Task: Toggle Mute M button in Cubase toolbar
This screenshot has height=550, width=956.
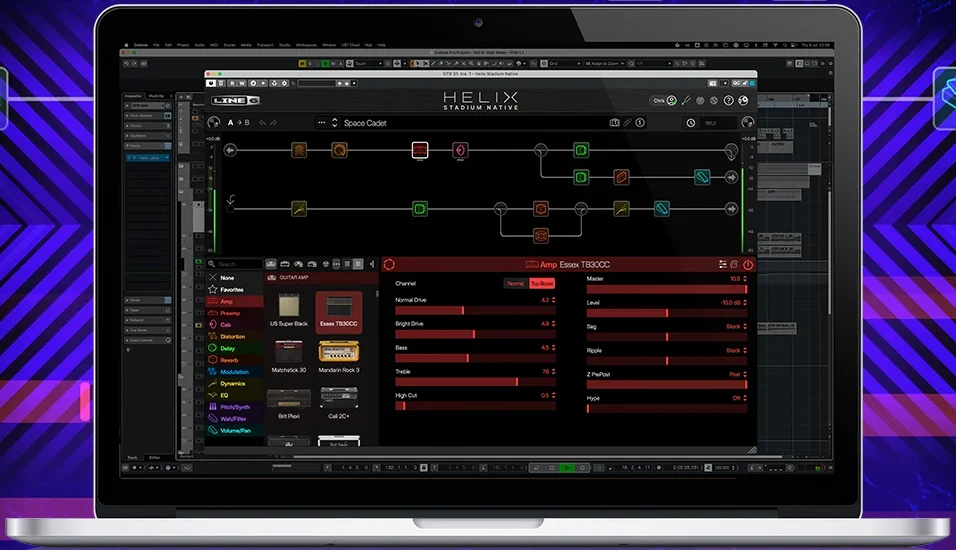Action: pos(302,63)
